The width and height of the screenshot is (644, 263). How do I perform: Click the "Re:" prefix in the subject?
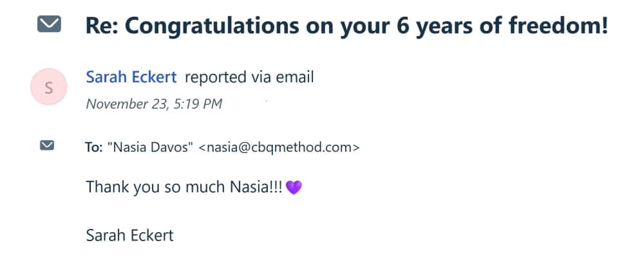coord(101,26)
